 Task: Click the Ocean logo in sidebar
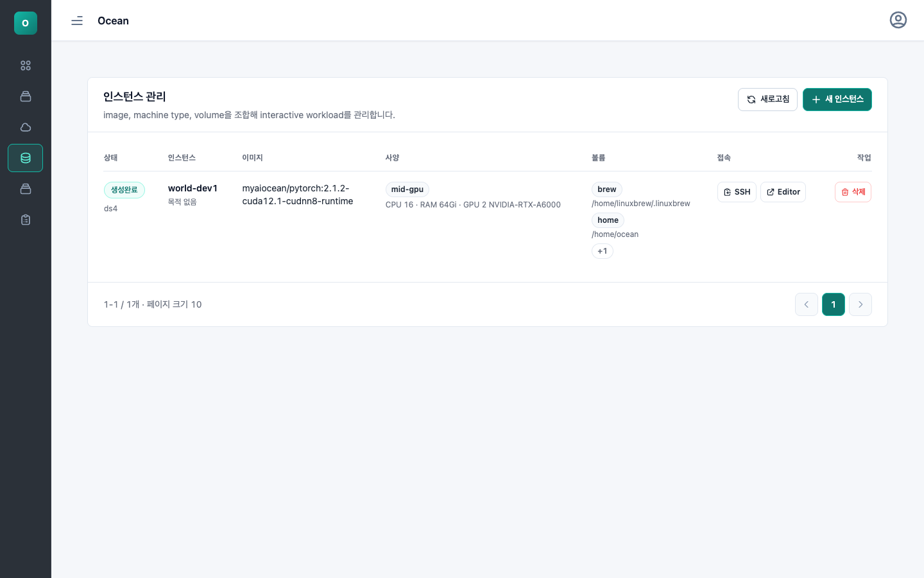click(26, 23)
